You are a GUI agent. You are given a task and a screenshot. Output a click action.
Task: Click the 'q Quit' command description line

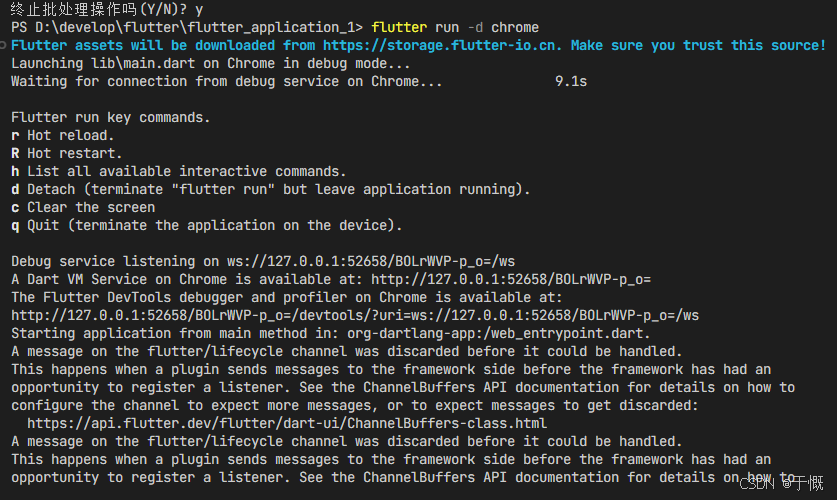pos(207,226)
